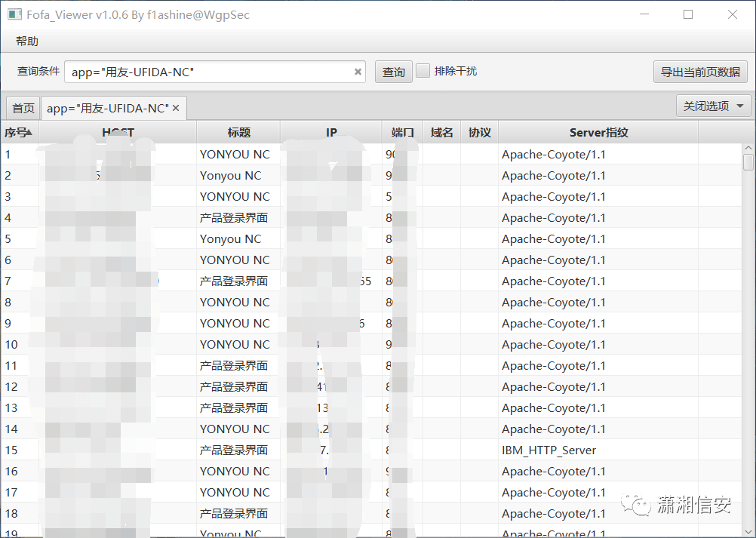The width and height of the screenshot is (756, 538).
Task: Sort by the 序号 column arrow
Action: (29, 132)
